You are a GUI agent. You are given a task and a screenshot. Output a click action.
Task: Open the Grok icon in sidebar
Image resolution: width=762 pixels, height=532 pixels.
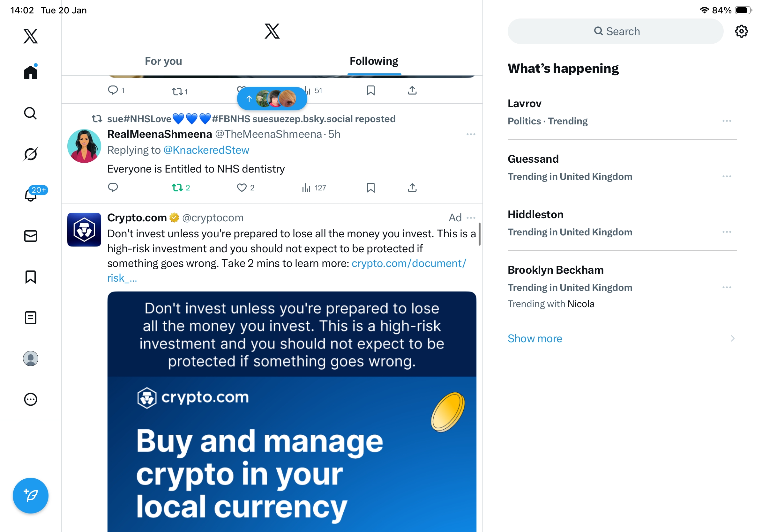[31, 154]
